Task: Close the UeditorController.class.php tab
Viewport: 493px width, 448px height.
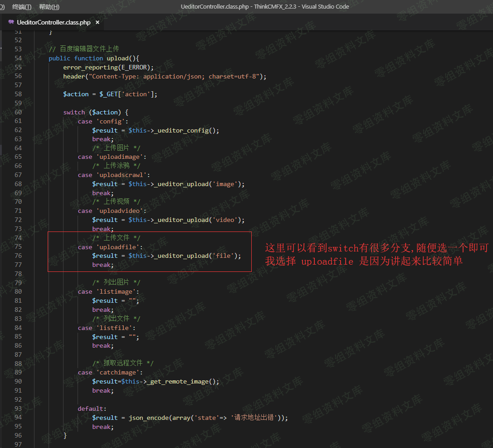Action: coord(97,22)
